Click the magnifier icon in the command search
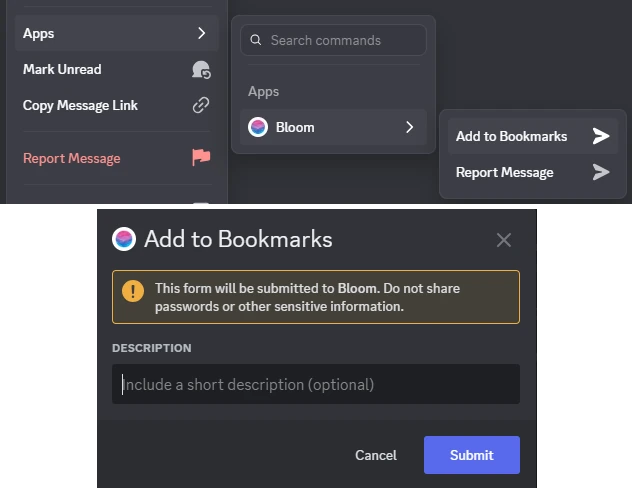 coord(256,41)
